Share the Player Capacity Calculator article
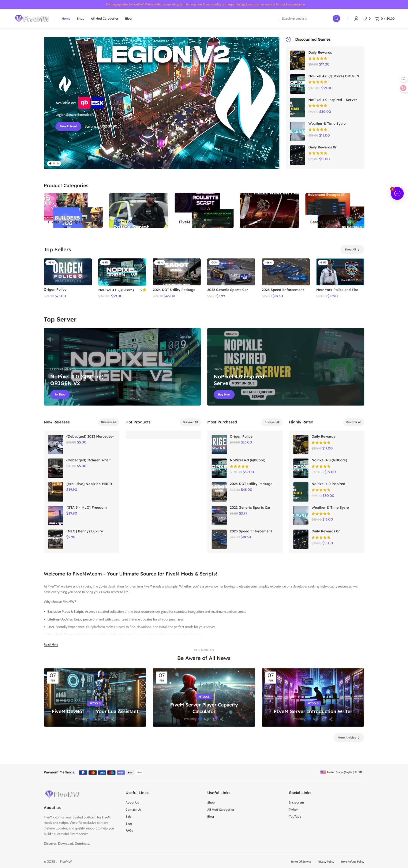Screen dimensions: 408x868 click(222, 719)
